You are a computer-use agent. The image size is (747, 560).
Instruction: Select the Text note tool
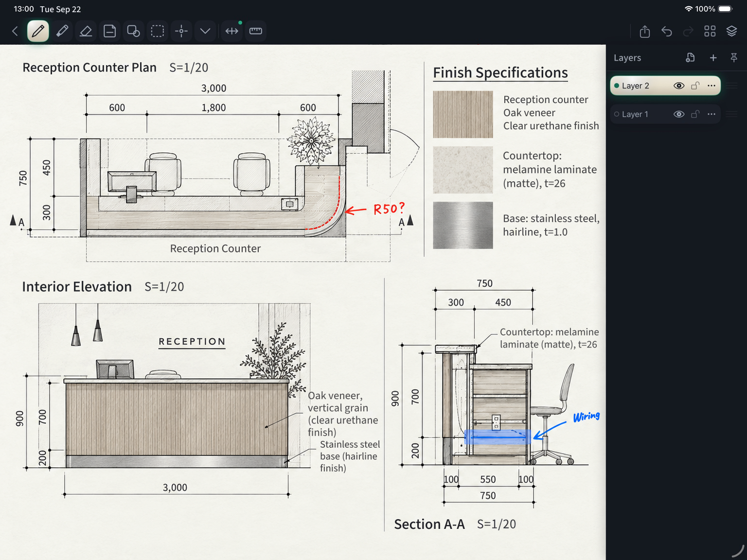110,31
